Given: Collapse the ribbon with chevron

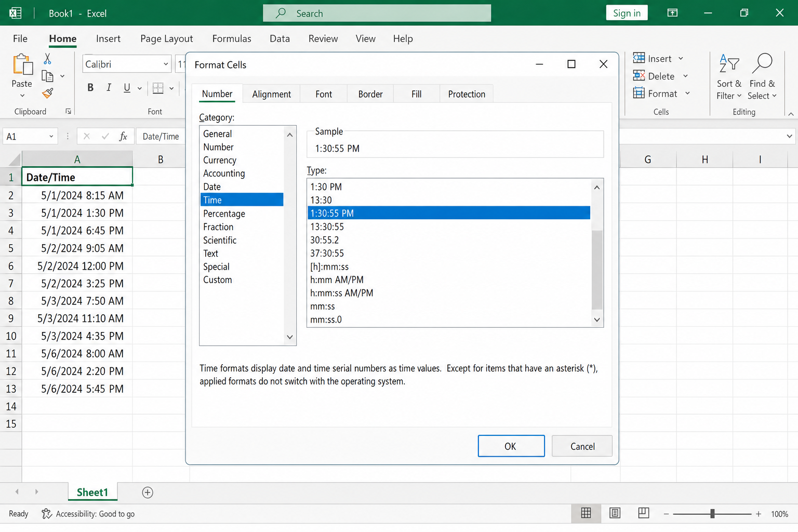Looking at the screenshot, I should (791, 114).
